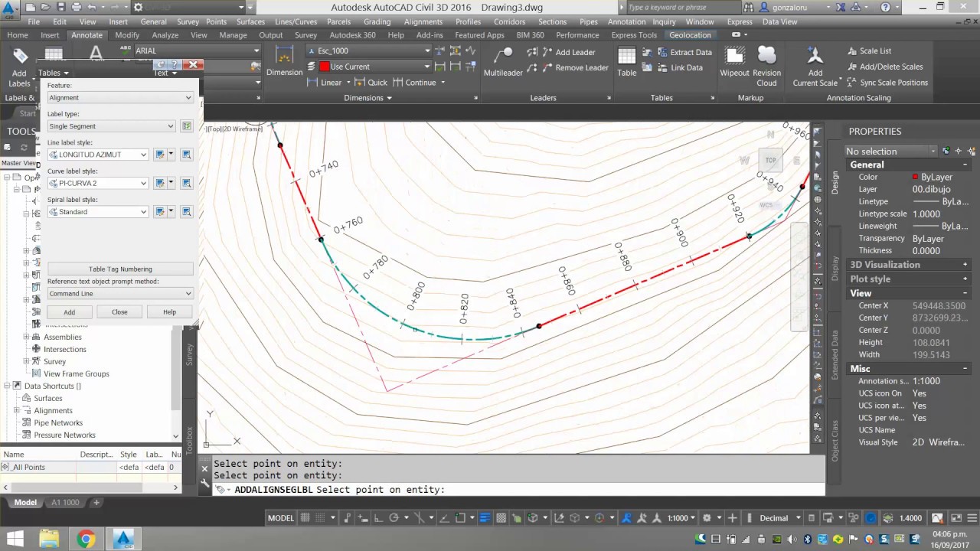Open the Surfaces menu
This screenshot has width=980, height=551.
(x=250, y=22)
